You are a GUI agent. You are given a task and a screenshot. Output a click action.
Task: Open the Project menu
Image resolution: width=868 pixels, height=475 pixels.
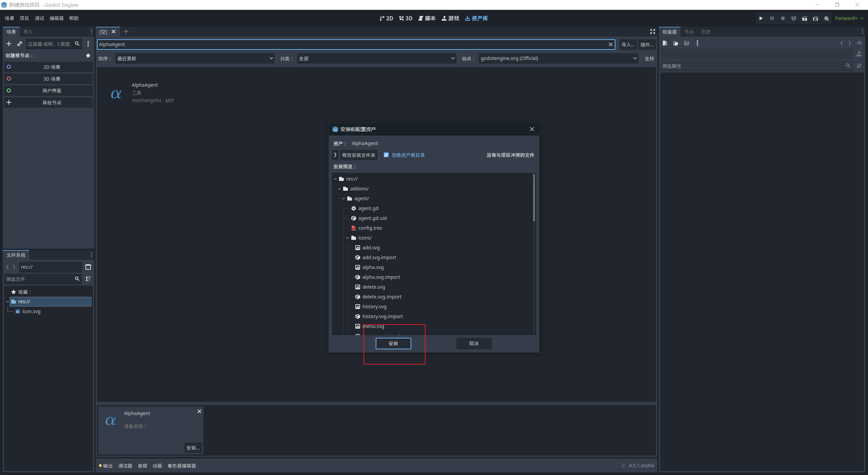[x=24, y=18]
